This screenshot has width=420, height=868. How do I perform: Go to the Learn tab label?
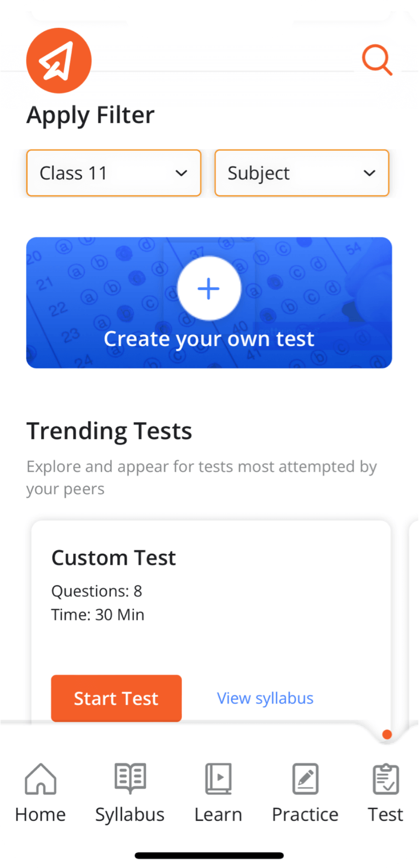[x=218, y=815]
